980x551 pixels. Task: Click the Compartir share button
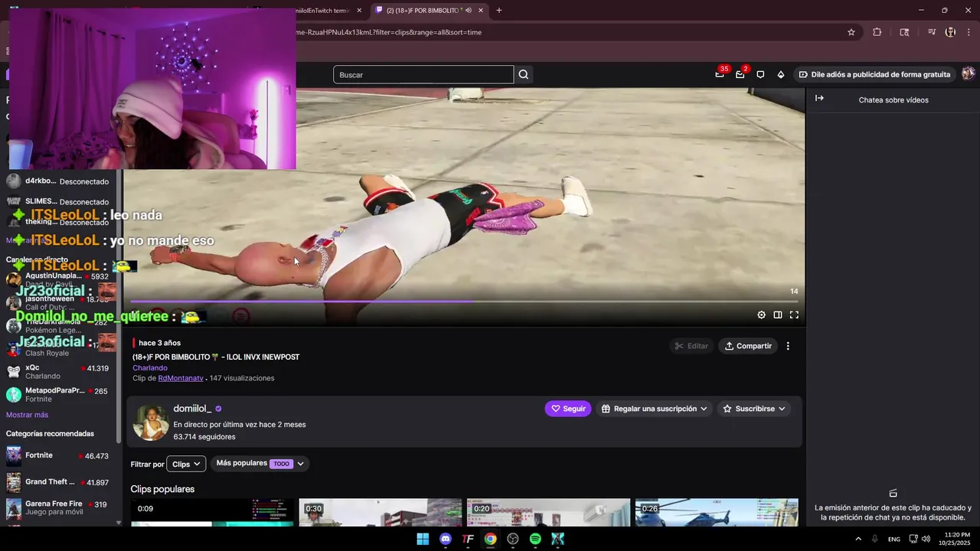(x=748, y=346)
